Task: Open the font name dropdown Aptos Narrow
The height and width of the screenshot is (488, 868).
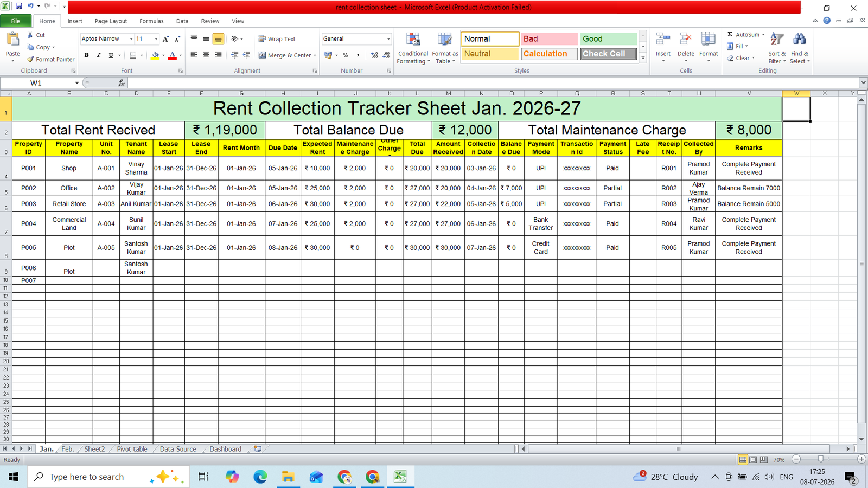Action: [x=131, y=39]
